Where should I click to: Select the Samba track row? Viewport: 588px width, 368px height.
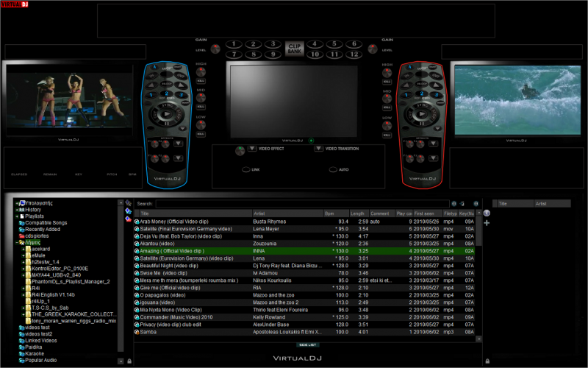click(x=304, y=332)
